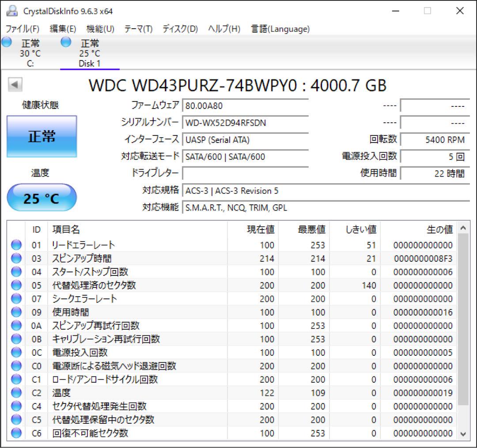Image resolution: width=477 pixels, height=448 pixels.
Task: Click the serial number field WD-WX52D94RFSDN
Action: point(245,123)
